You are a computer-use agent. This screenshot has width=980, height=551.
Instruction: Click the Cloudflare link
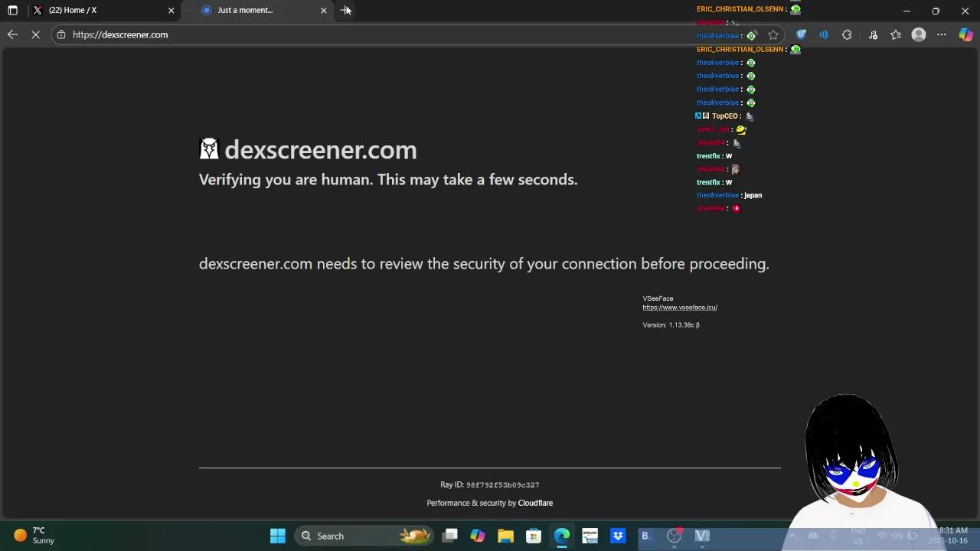(x=535, y=503)
